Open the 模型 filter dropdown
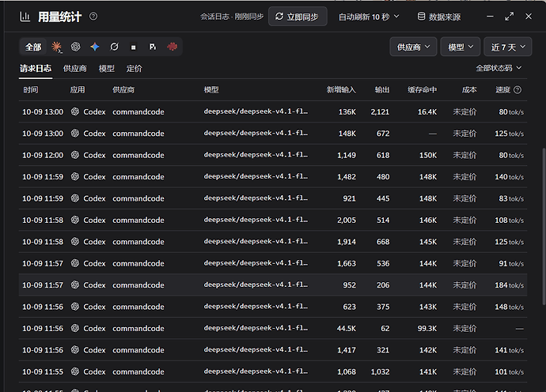Image resolution: width=546 pixels, height=392 pixels. point(461,47)
